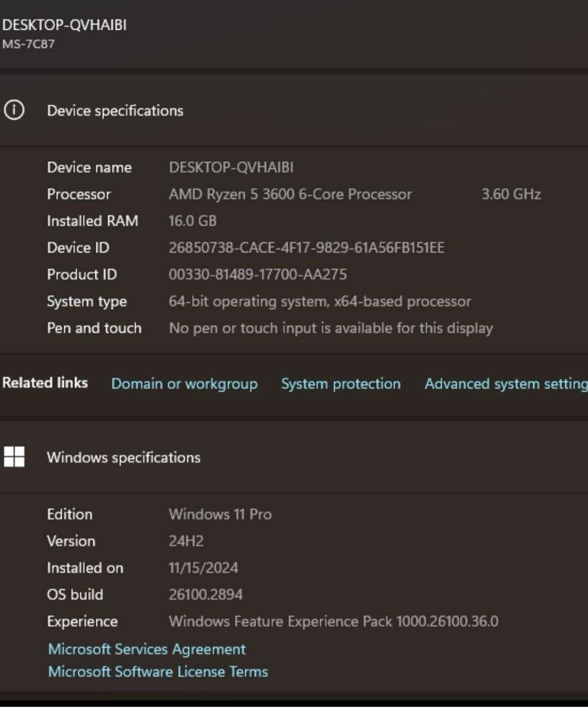Open System protection settings
The image size is (588, 707).
point(341,384)
